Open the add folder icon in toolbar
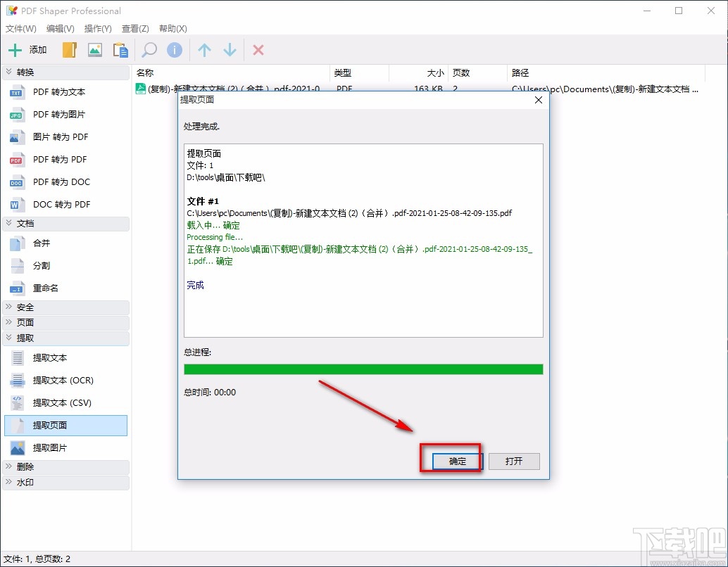Image resolution: width=728 pixels, height=567 pixels. 70,50
